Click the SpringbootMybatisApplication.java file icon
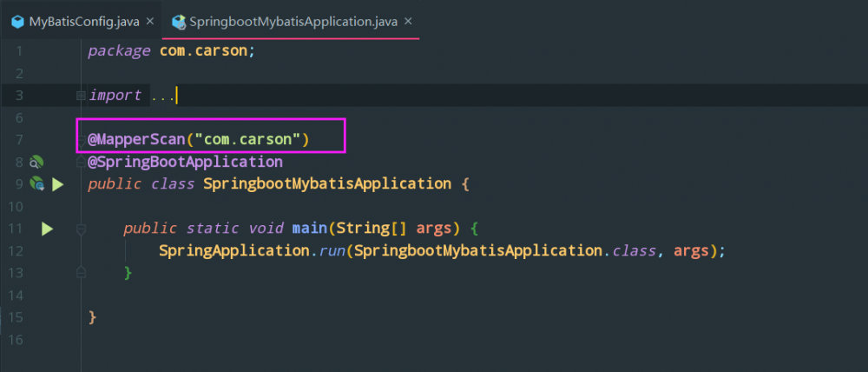Screen dimensions: 868x372 (178, 23)
